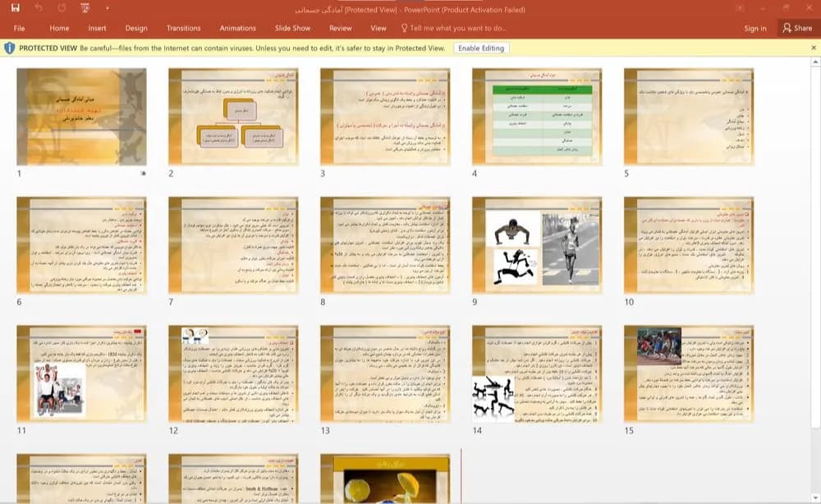821x504 pixels.
Task: Select slide 10 thumbnail
Action: (689, 245)
